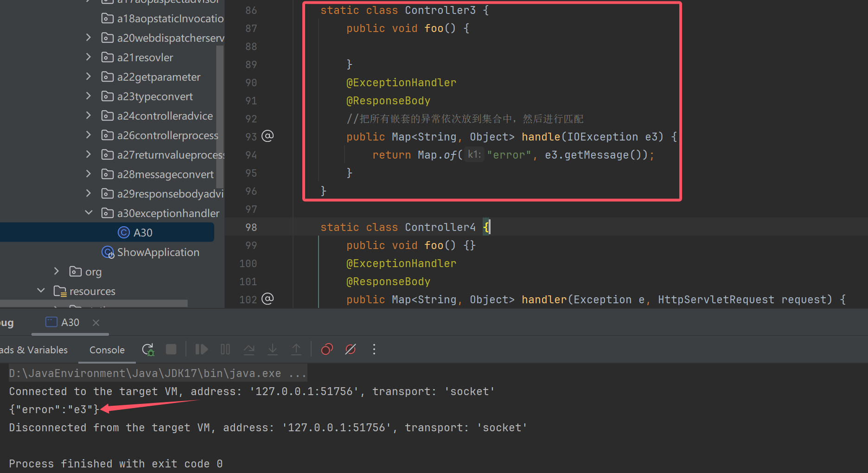Screen dimensions: 868x473
Task: Collapse a30exceptionhandler package
Action: 89,213
